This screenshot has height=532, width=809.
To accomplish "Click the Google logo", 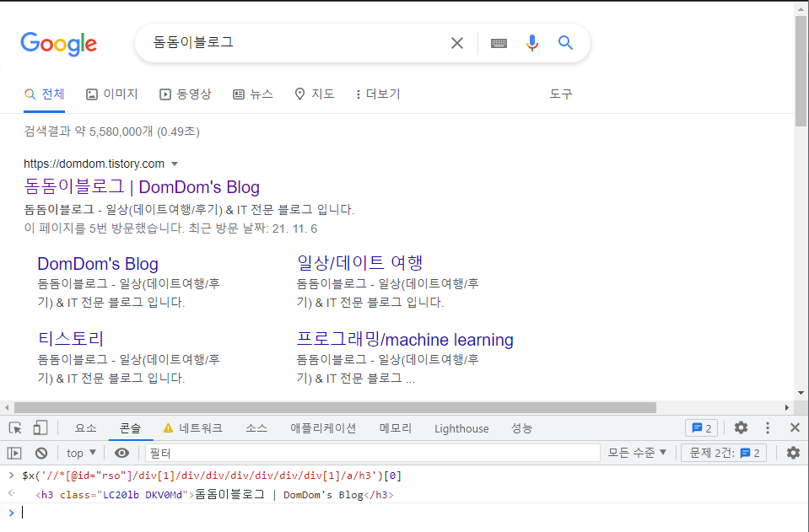I will (59, 44).
